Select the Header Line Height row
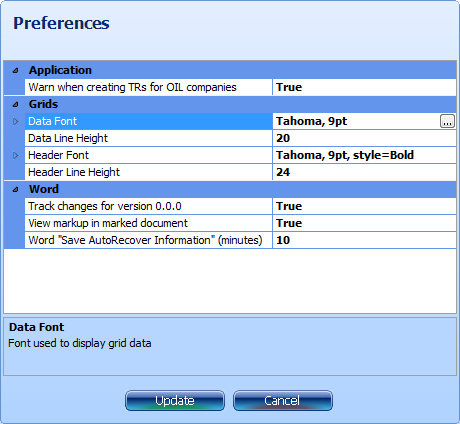Viewport: 460px width, 424px height. click(x=240, y=172)
